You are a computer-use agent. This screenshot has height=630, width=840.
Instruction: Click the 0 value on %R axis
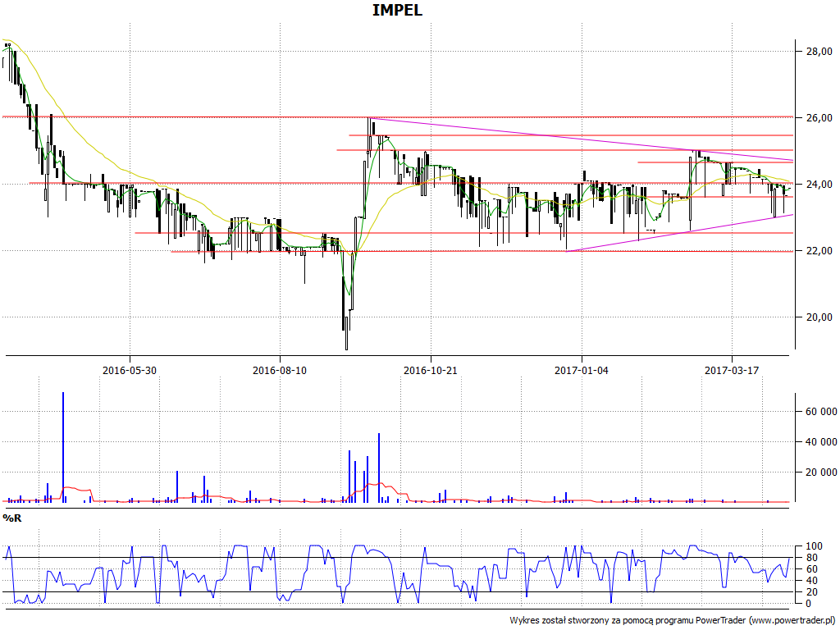coord(809,604)
